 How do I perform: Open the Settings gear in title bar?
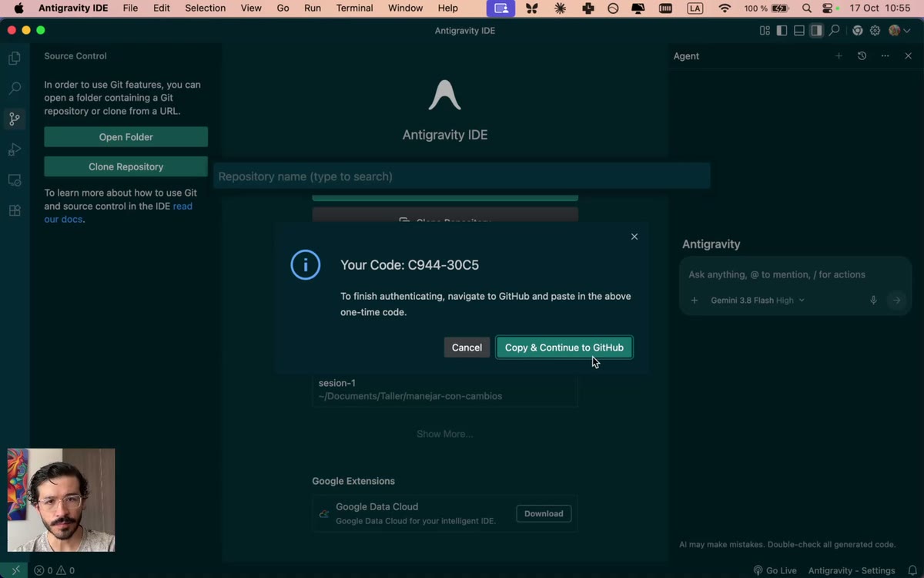[x=875, y=31]
